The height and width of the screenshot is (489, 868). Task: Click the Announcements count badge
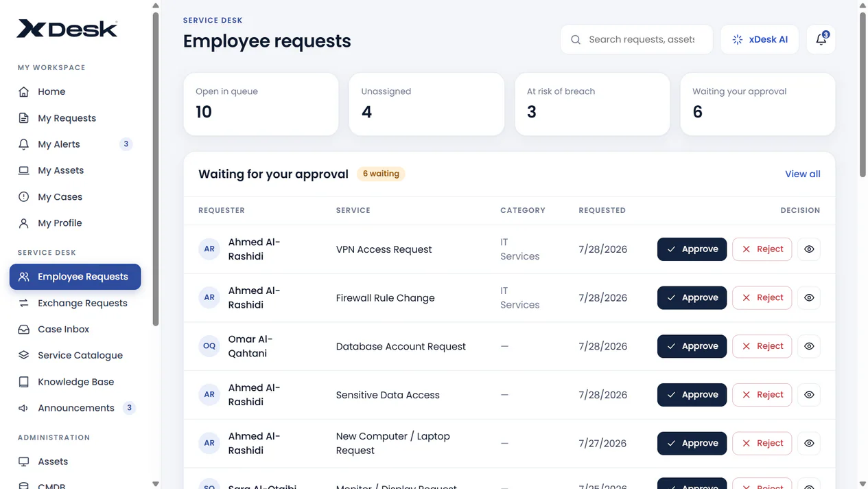129,408
